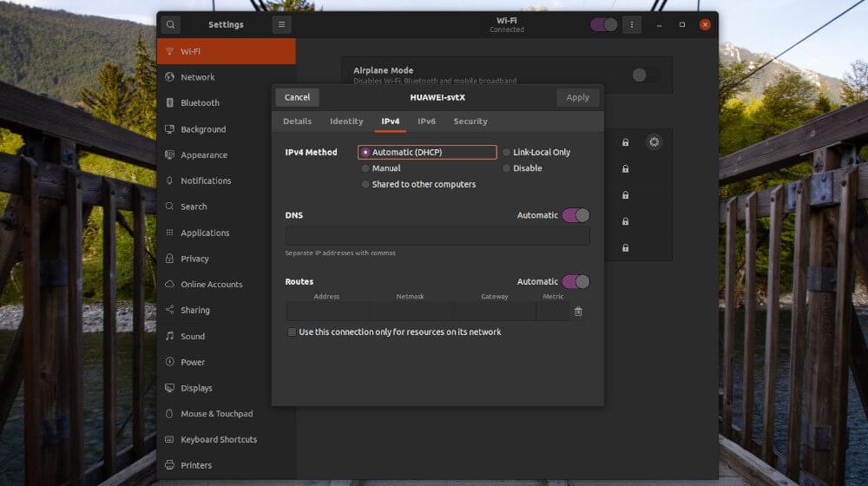This screenshot has width=868, height=486.
Task: Delete the route with trash icon
Action: (578, 312)
